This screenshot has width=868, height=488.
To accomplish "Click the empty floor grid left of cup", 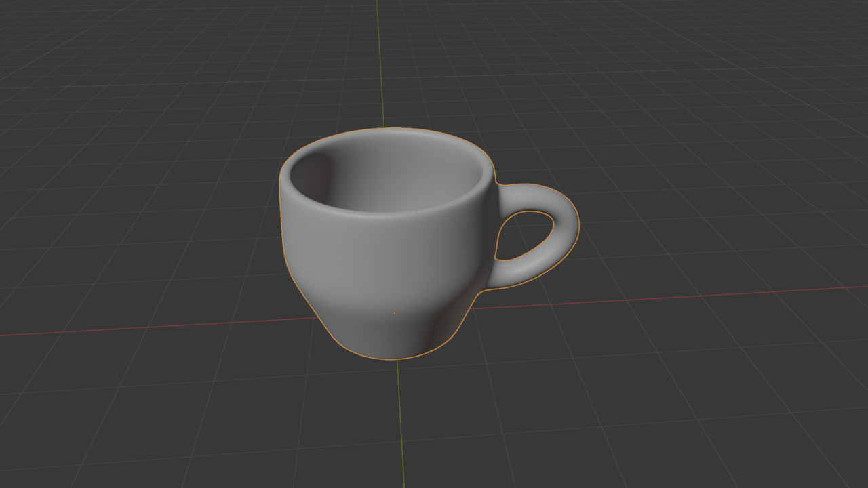I will tap(136, 271).
